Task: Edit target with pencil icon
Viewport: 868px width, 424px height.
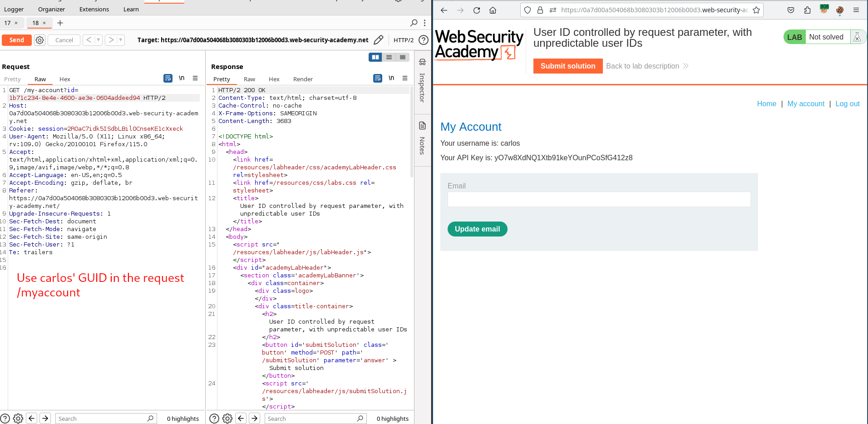Action: [378, 40]
